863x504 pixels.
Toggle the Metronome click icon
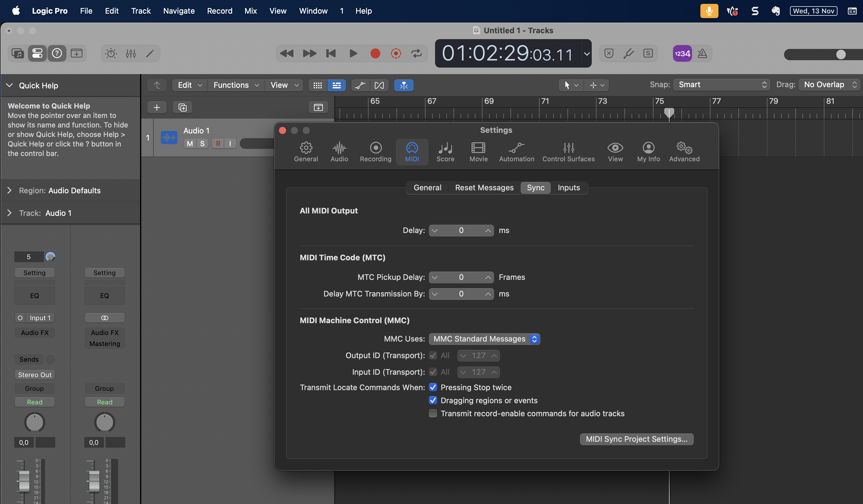[702, 53]
